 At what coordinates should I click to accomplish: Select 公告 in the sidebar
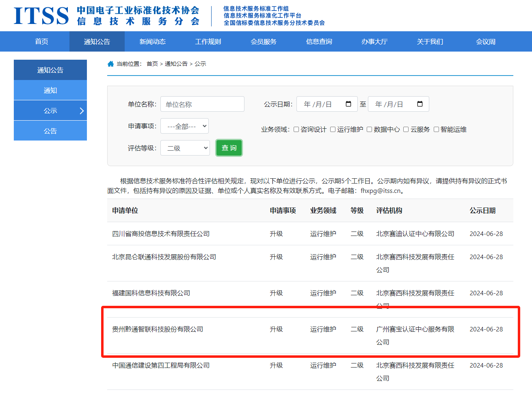50,131
